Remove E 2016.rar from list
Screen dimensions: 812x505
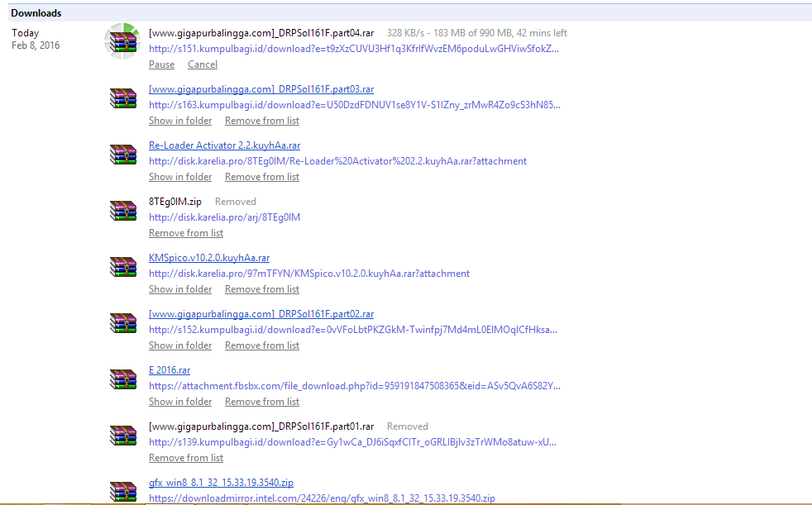(x=262, y=402)
